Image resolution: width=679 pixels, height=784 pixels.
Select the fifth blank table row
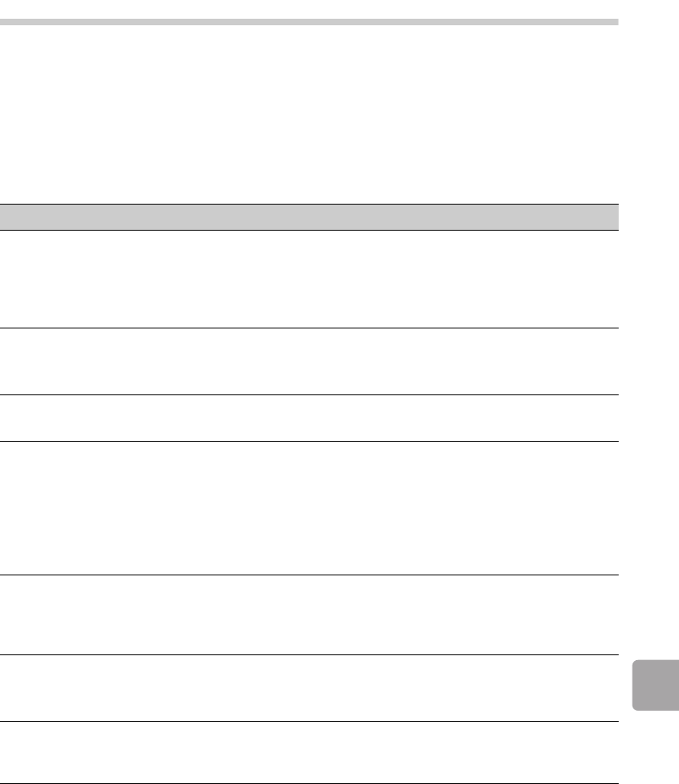(309, 615)
